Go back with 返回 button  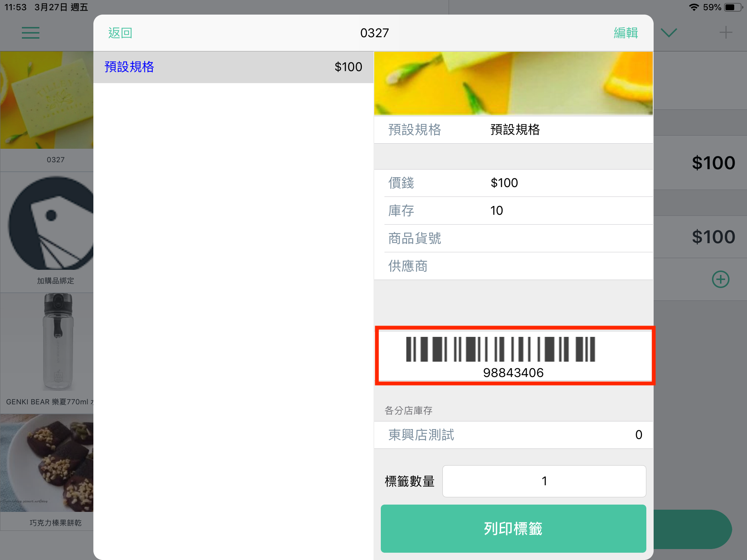pyautogui.click(x=120, y=33)
